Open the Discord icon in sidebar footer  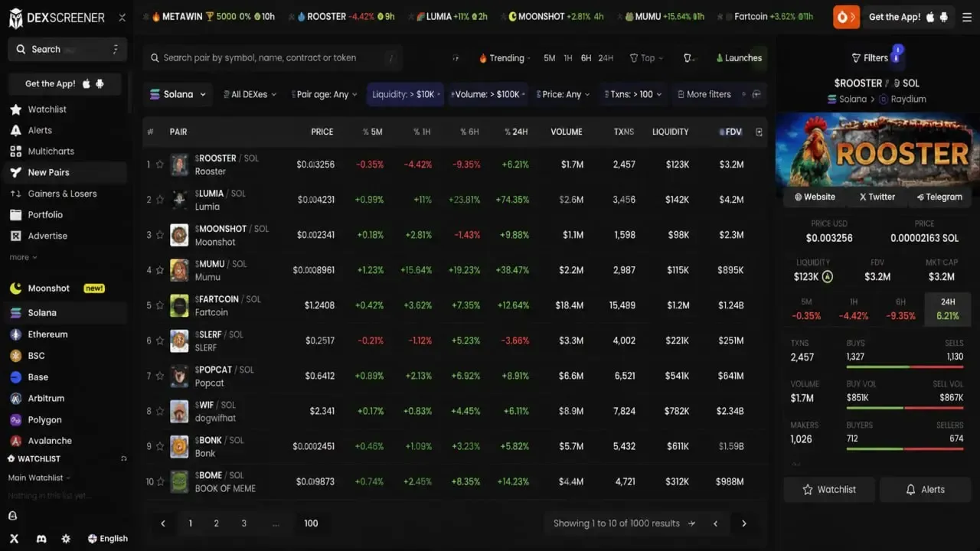tap(41, 539)
